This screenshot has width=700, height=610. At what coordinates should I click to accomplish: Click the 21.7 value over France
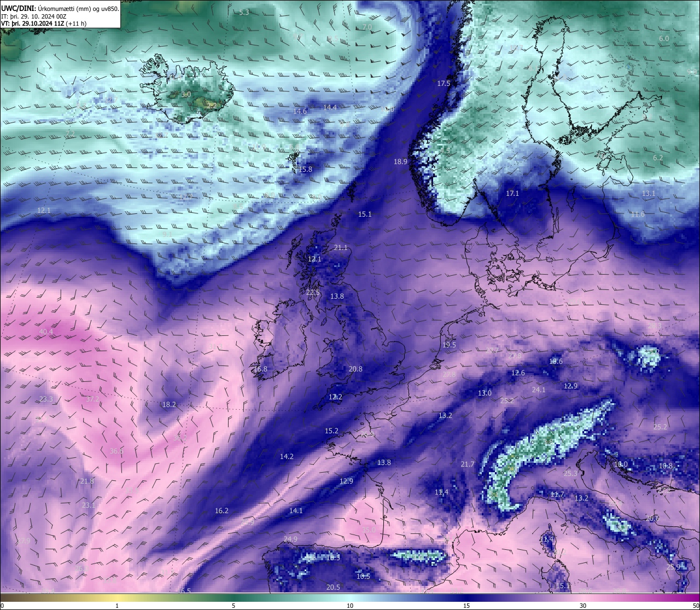click(x=468, y=464)
